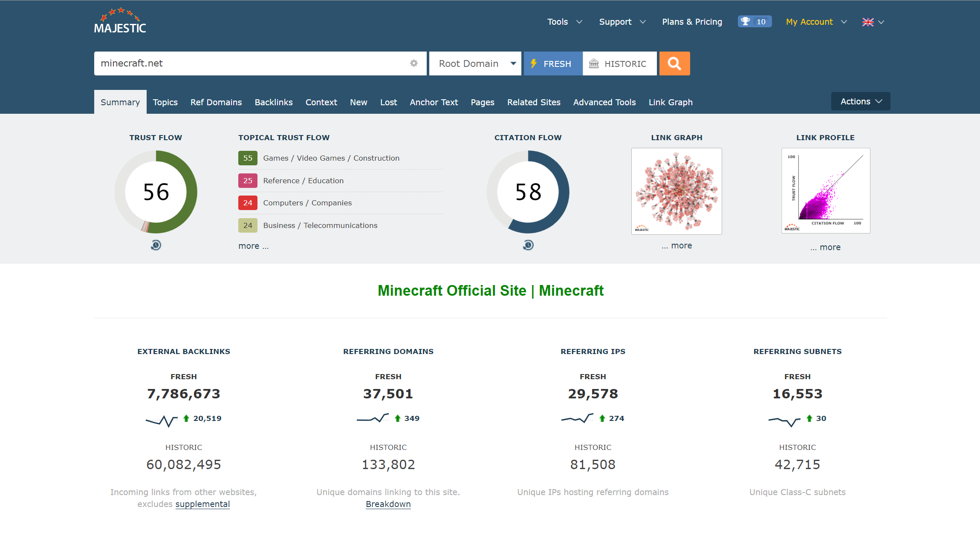Open the Link Graph thumbnail
This screenshot has height=533, width=980.
coord(676,191)
